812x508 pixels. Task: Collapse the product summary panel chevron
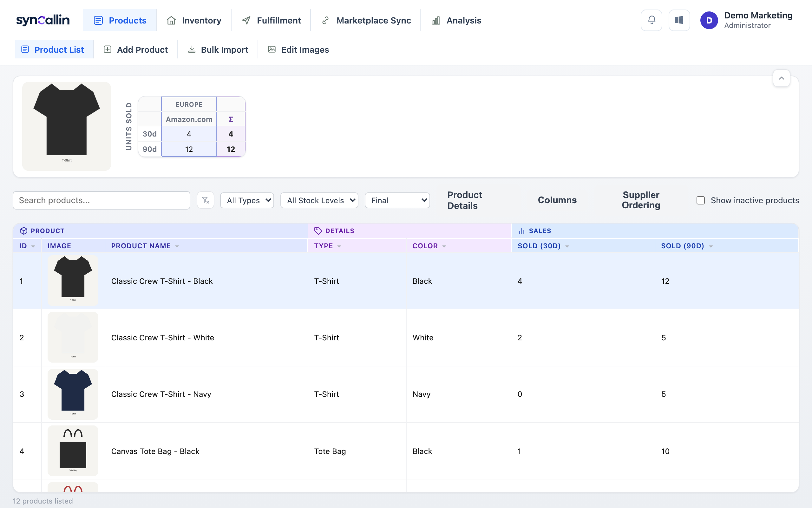pos(782,78)
